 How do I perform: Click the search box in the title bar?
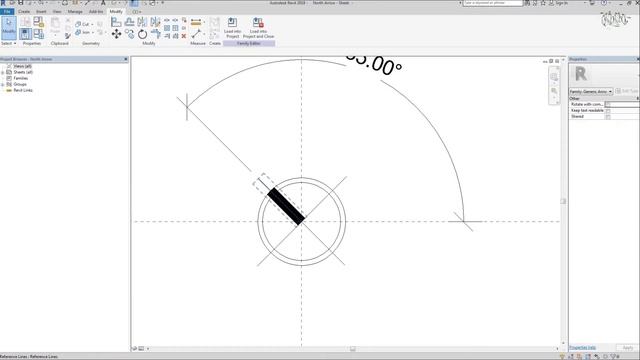(492, 3)
